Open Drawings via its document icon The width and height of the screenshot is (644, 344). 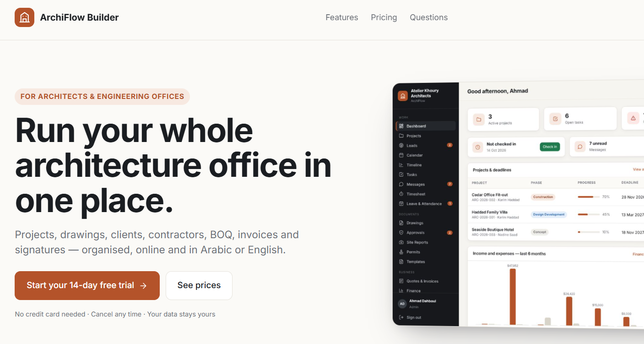point(401,223)
